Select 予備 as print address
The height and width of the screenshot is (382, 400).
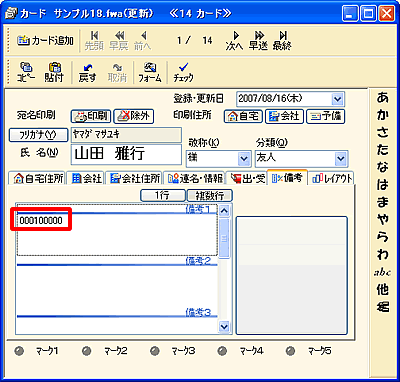click(325, 116)
